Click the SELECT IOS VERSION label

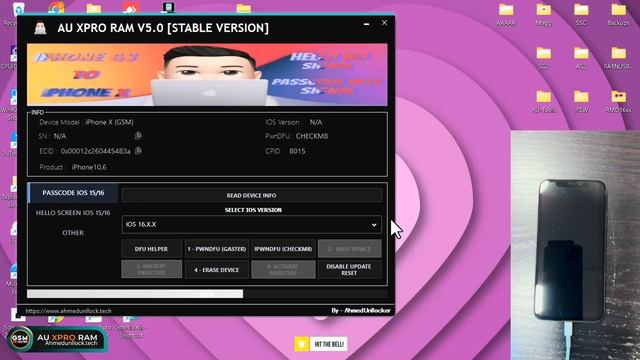(253, 210)
